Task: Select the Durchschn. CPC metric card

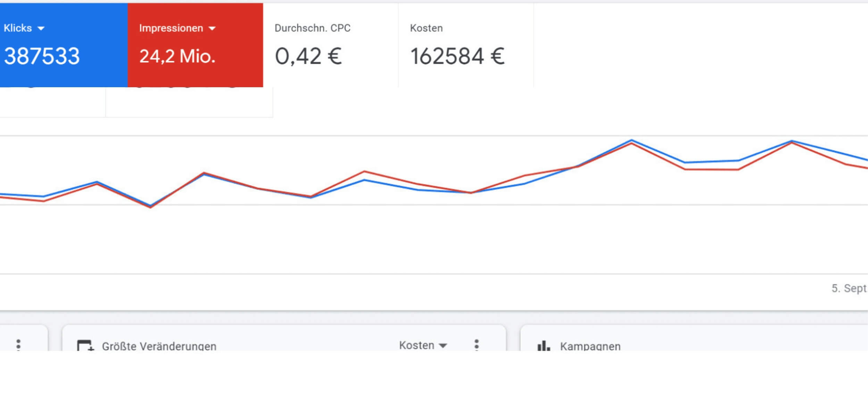Action: (x=331, y=45)
